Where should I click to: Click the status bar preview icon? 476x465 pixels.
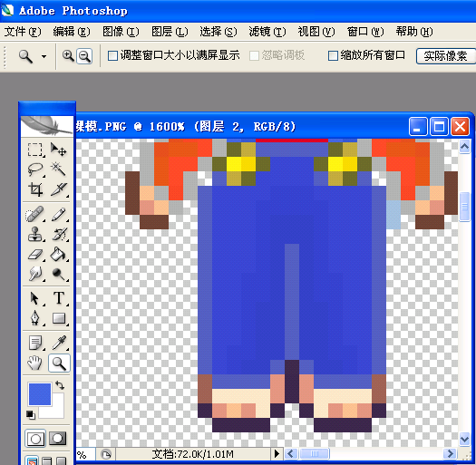click(x=106, y=454)
